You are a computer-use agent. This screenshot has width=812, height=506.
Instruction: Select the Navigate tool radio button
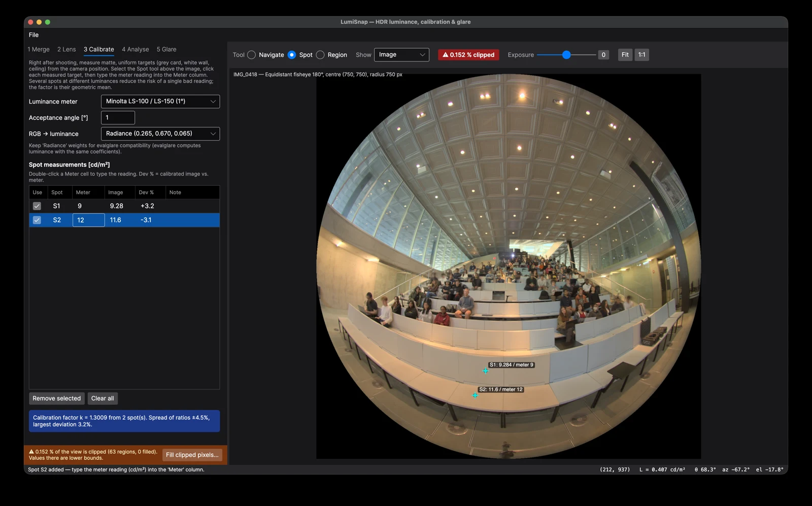click(251, 55)
